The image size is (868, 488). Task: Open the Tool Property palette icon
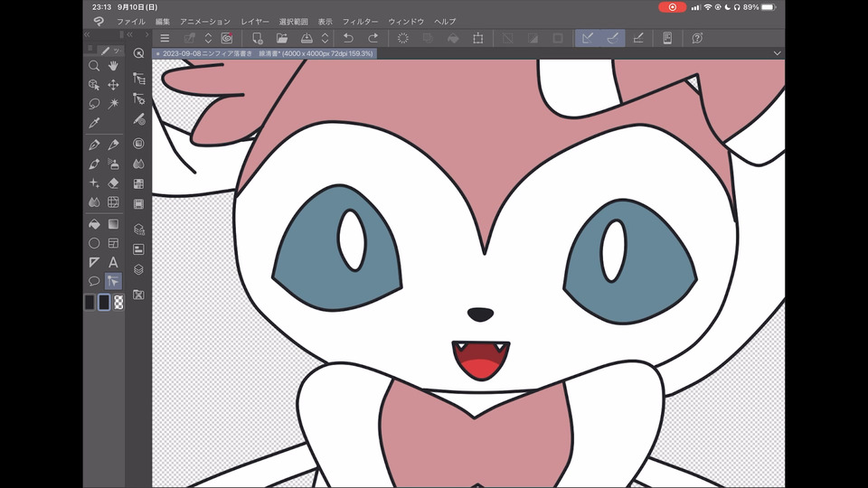point(139,99)
